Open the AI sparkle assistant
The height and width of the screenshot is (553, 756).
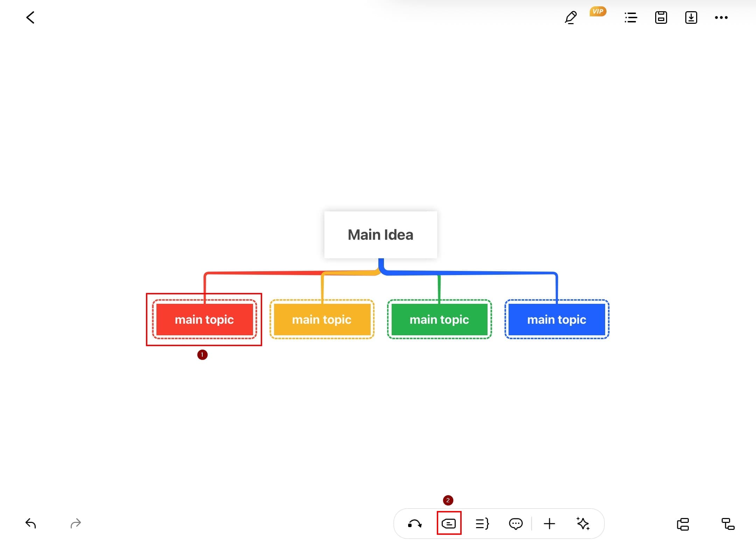(x=583, y=524)
